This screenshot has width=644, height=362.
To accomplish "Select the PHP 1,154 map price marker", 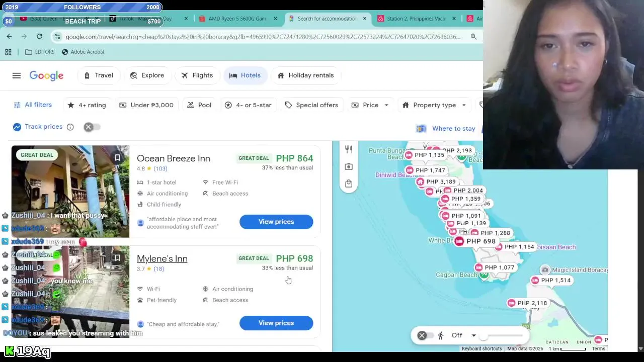I will tap(514, 247).
